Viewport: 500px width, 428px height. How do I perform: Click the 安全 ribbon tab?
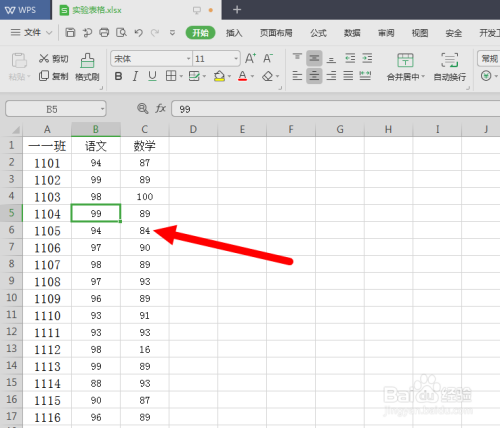[x=454, y=33]
